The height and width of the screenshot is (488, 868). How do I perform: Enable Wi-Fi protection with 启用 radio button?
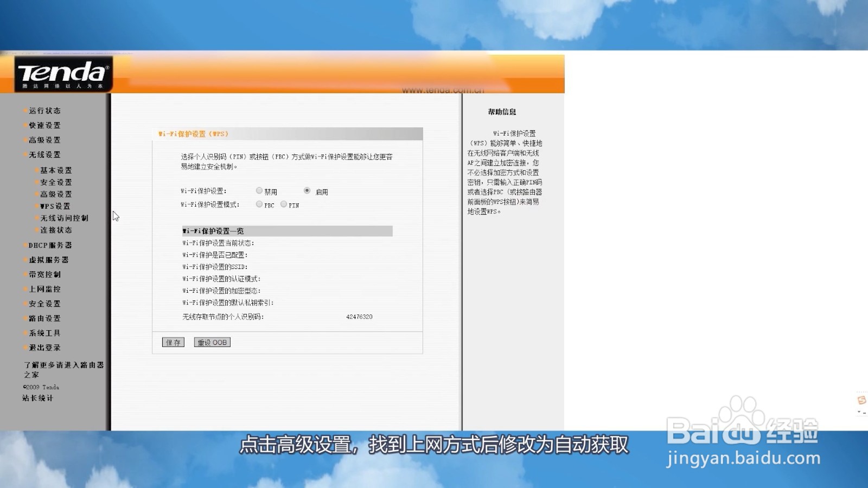308,190
